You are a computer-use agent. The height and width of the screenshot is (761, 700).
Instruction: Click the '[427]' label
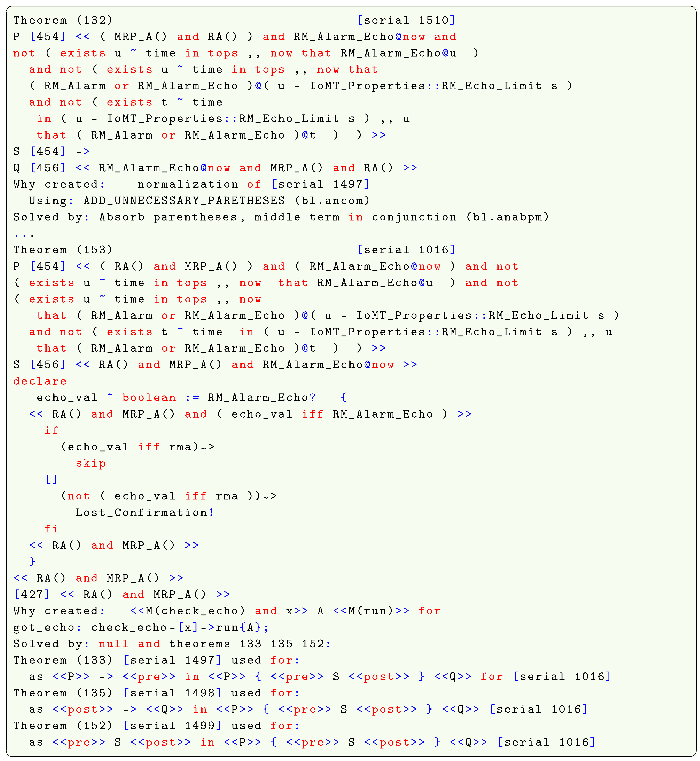point(32,594)
